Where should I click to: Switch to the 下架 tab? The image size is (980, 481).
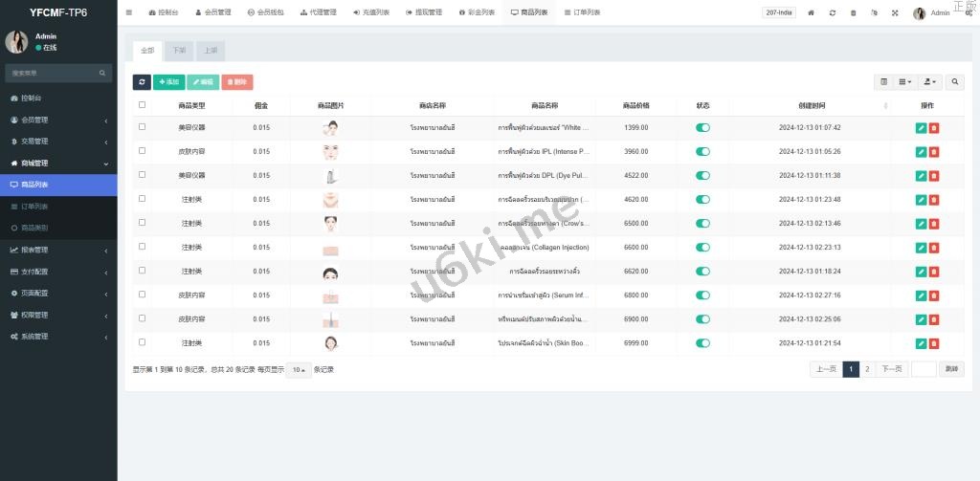coord(178,50)
